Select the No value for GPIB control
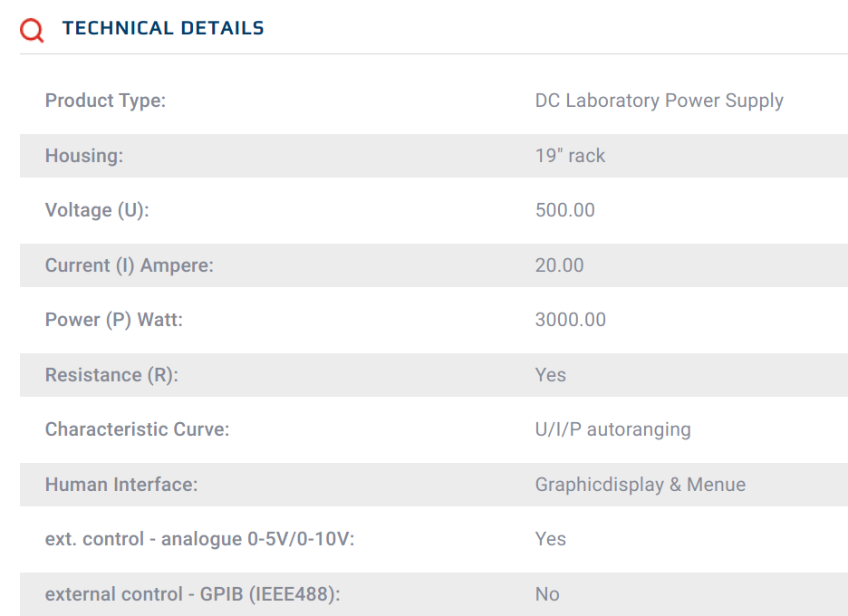The height and width of the screenshot is (616, 848). click(x=547, y=594)
